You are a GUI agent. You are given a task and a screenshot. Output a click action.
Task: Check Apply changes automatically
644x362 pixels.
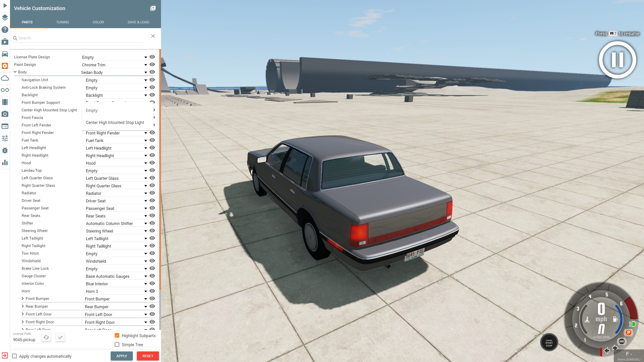click(x=15, y=356)
